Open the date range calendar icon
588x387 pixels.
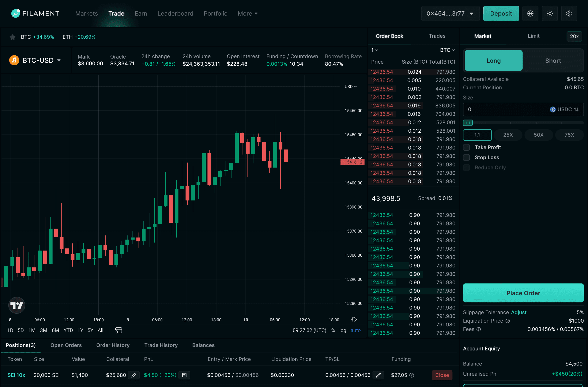tap(118, 330)
